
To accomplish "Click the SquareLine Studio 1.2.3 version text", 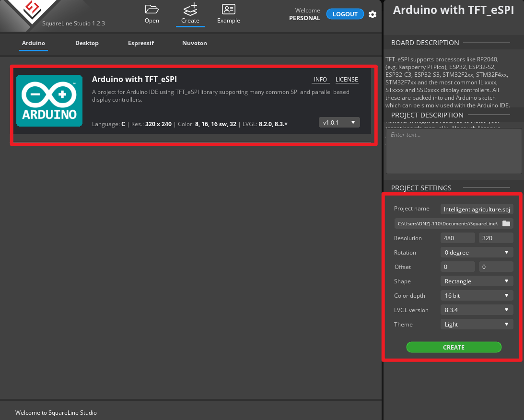I will pyautogui.click(x=73, y=23).
